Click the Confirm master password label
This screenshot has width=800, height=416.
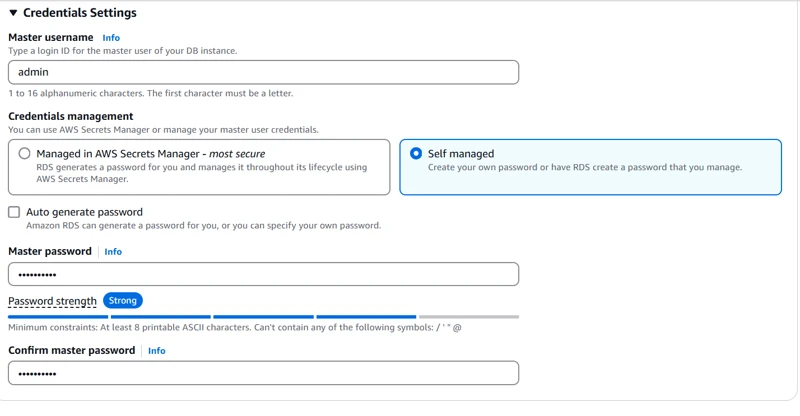[x=71, y=351]
